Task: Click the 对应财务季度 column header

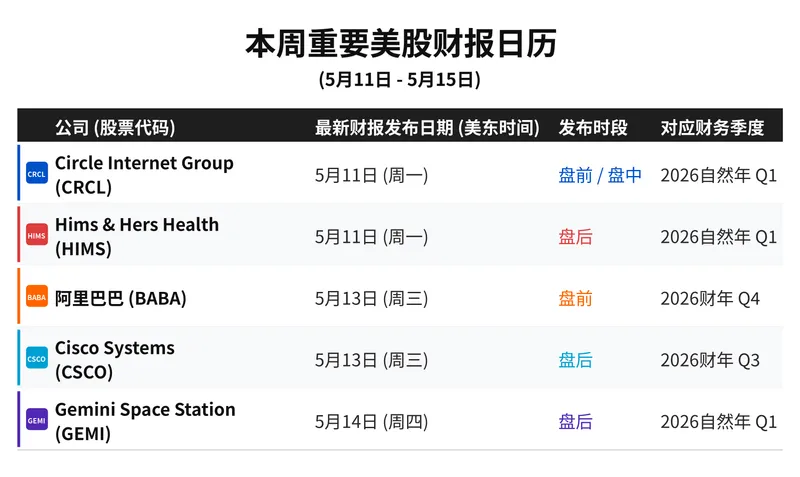Action: coord(712,128)
